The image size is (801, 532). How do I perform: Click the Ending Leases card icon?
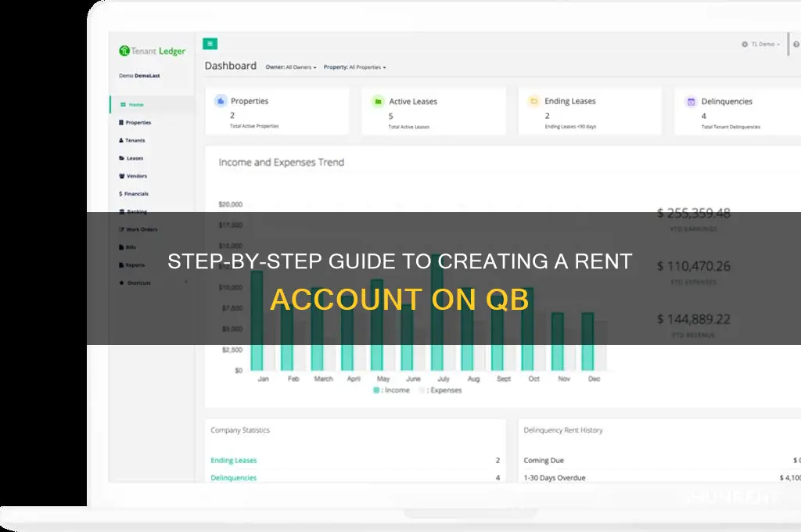click(533, 101)
